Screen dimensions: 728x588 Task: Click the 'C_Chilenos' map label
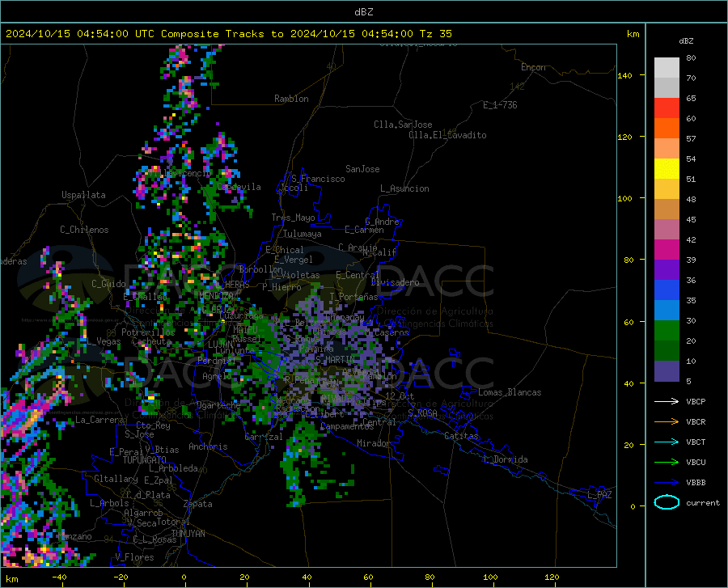click(x=84, y=230)
